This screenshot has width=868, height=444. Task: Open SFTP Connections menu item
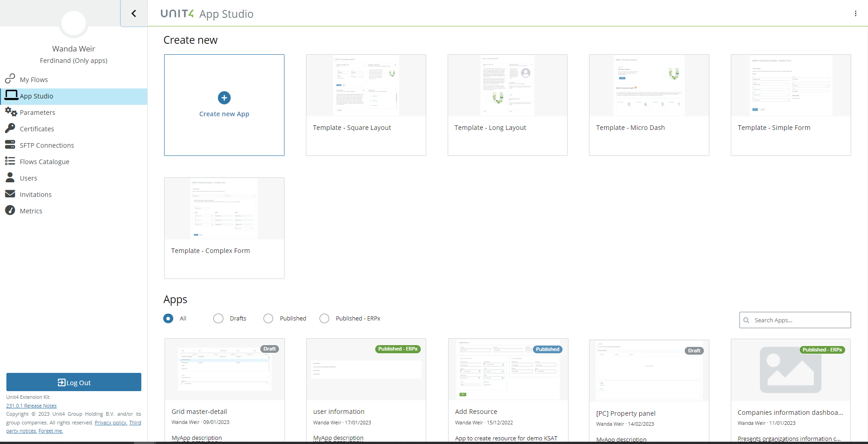click(73, 145)
